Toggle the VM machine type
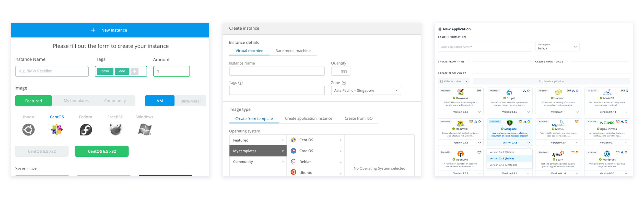Viewport: 644px width, 199px height. click(x=160, y=101)
